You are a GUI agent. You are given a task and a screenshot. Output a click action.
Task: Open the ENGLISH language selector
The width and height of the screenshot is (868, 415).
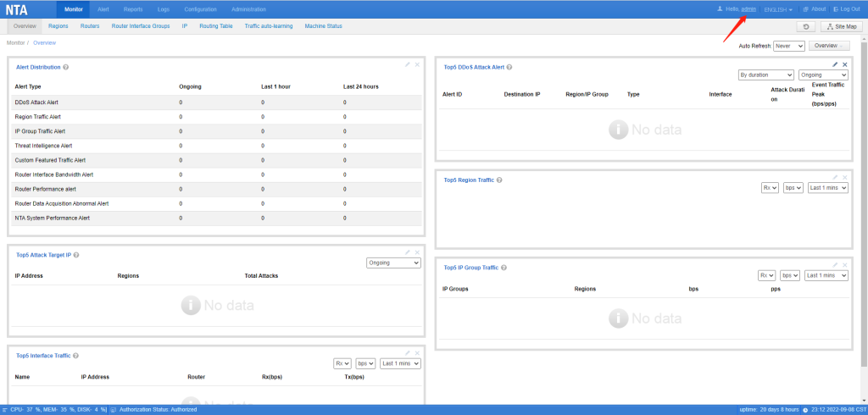(x=778, y=9)
